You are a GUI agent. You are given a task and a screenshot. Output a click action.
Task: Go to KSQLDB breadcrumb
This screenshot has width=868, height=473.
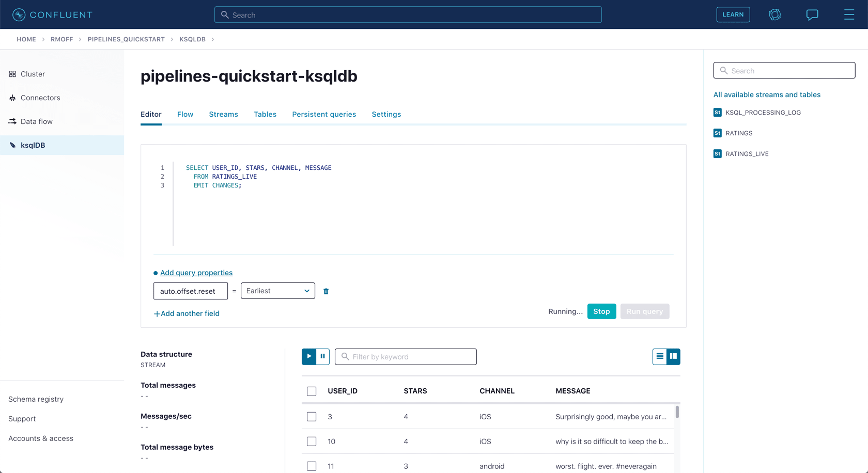point(193,39)
